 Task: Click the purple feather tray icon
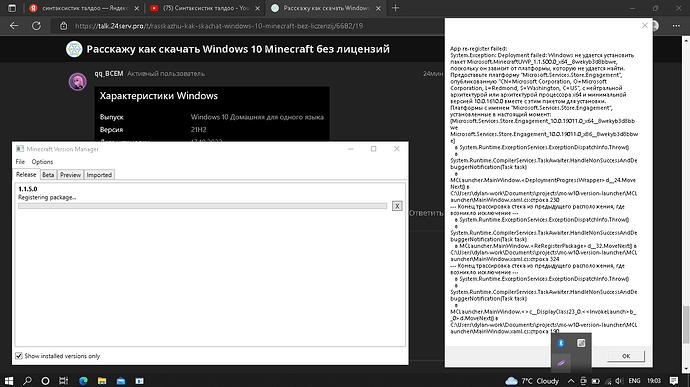point(561,363)
